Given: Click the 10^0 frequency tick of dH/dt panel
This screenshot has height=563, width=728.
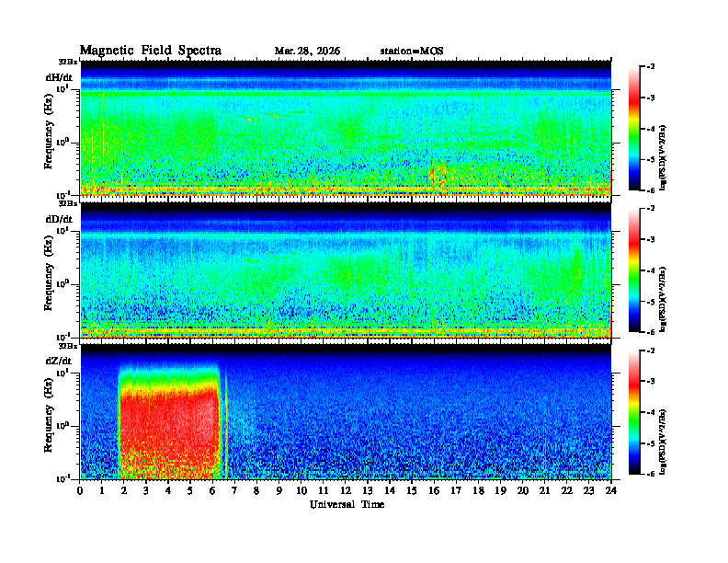Looking at the screenshot, I should (63, 142).
